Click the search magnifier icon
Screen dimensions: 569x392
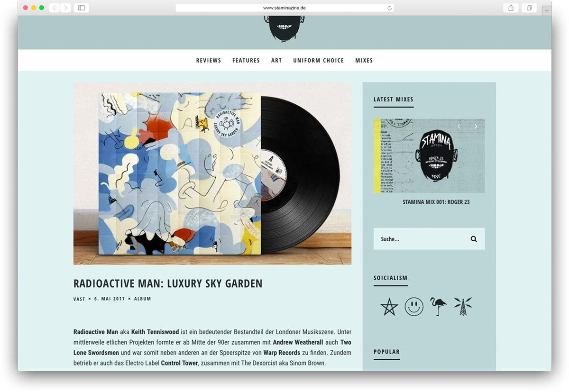click(474, 239)
